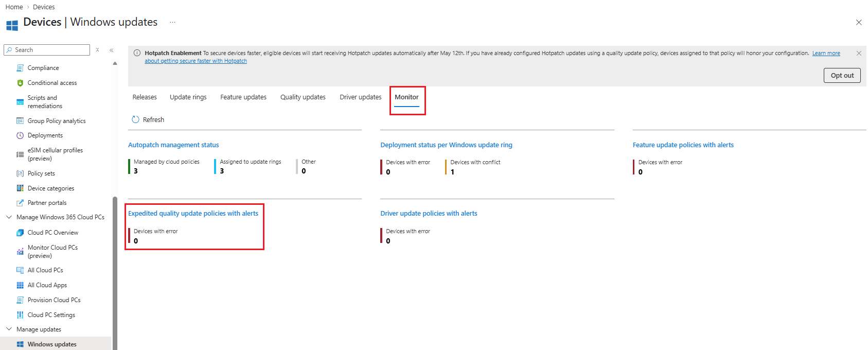Open Device categories menu item

coord(51,188)
